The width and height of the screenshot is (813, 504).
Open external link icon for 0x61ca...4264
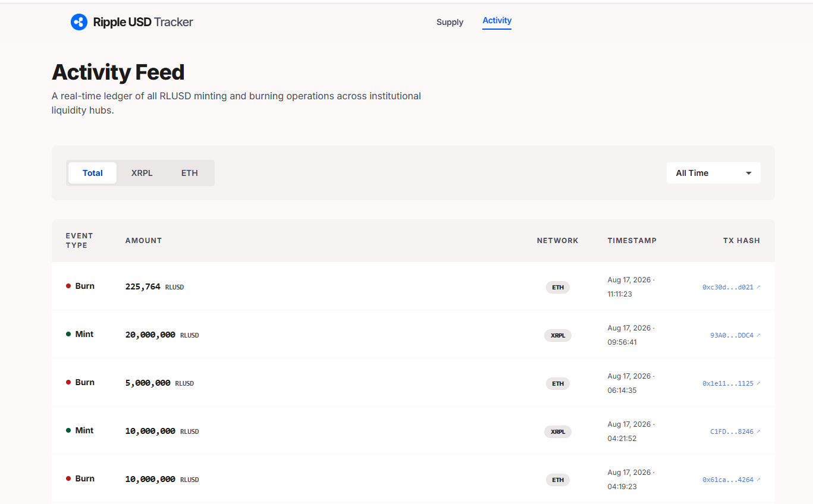(x=758, y=480)
